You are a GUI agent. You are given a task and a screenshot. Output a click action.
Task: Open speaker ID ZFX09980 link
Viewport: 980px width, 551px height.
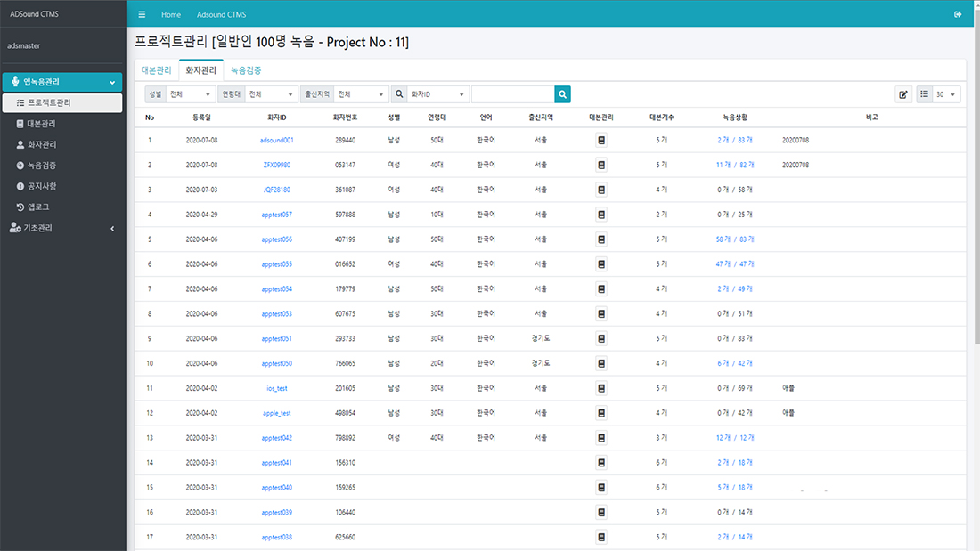click(277, 165)
